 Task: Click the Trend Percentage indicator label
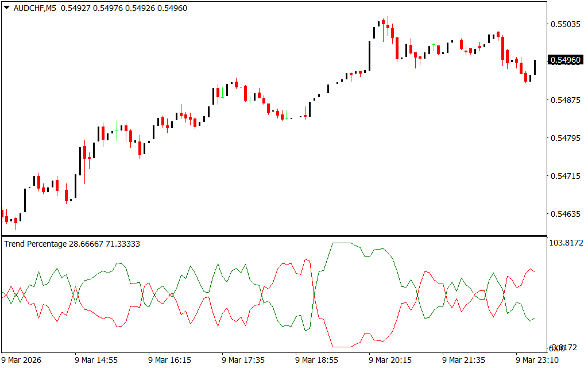(x=36, y=244)
